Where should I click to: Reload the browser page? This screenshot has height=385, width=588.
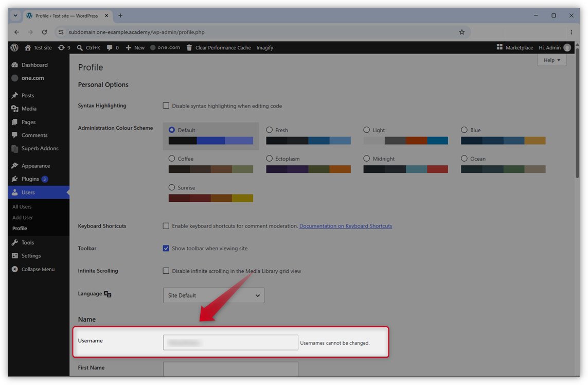click(x=44, y=32)
